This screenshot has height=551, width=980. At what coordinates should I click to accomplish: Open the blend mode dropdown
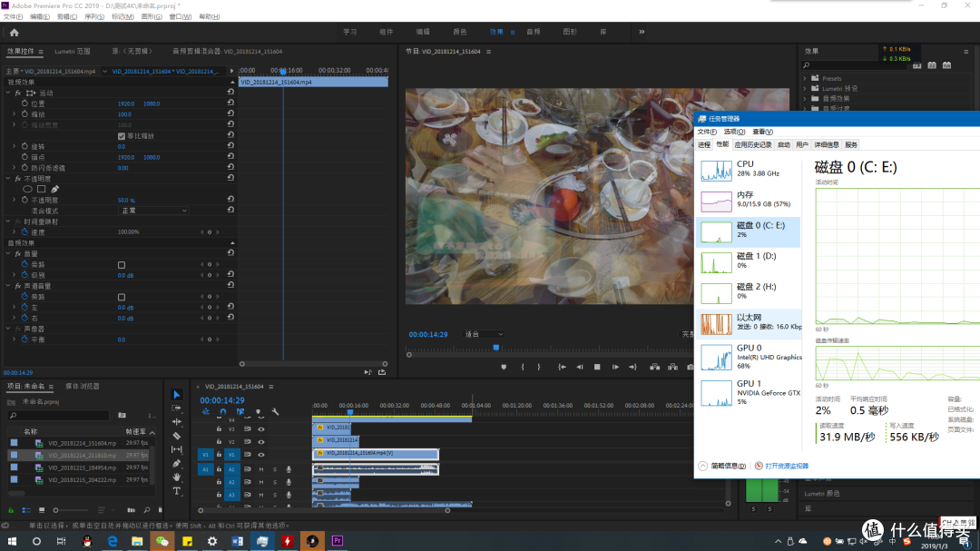tap(153, 211)
